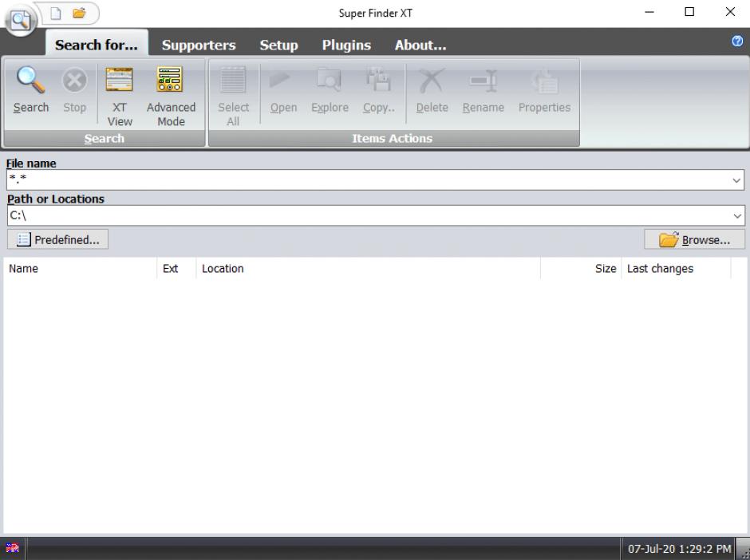Click the Open item action

(283, 90)
